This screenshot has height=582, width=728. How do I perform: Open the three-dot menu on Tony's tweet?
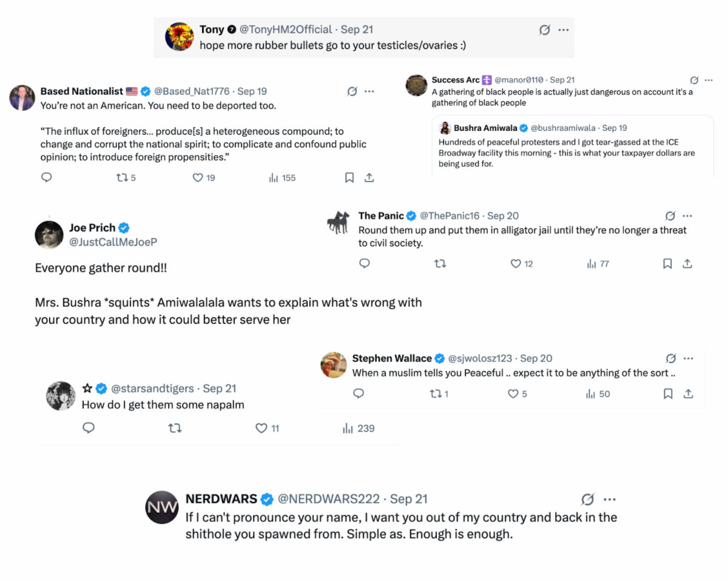pos(564,30)
